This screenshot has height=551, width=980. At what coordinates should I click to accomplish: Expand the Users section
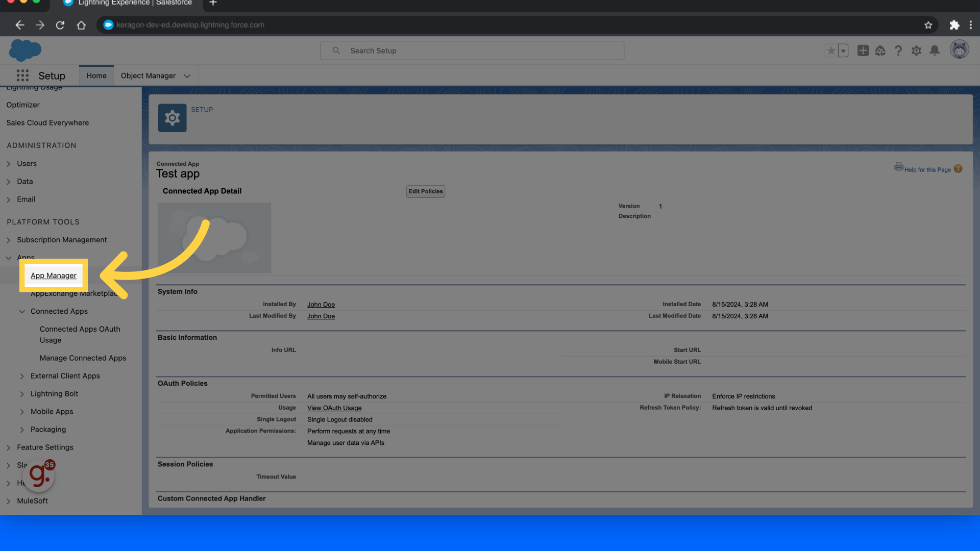8,164
